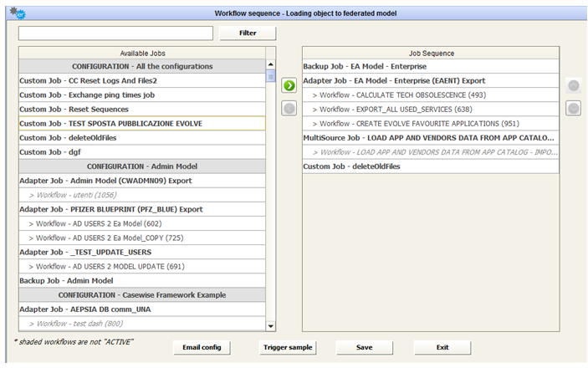Viewport: 588px width, 368px height.
Task: Select Workflow - test dash (800) row
Action: pyautogui.click(x=142, y=324)
